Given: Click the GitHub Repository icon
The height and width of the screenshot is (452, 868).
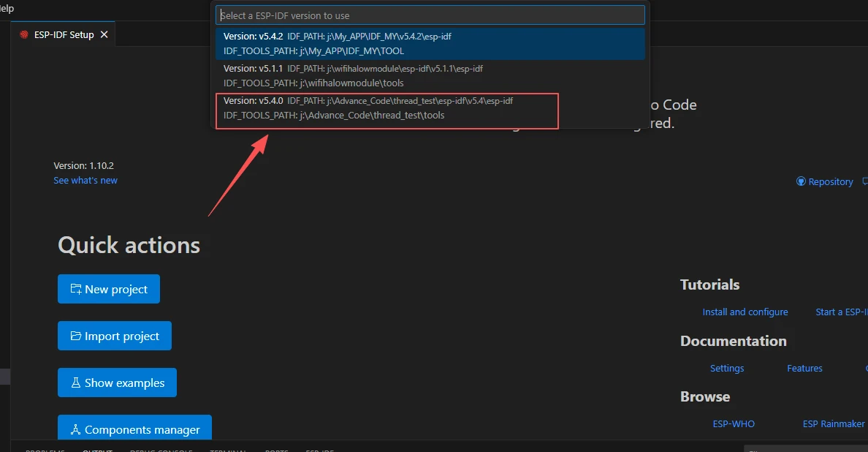Looking at the screenshot, I should tap(801, 181).
